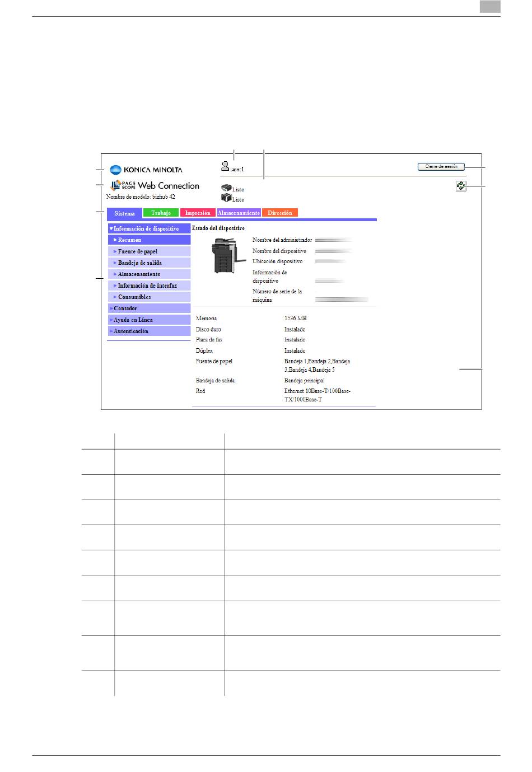This screenshot has width=532, height=772.
Task: Open Almacenamiento item in side menu
Action: [149, 274]
